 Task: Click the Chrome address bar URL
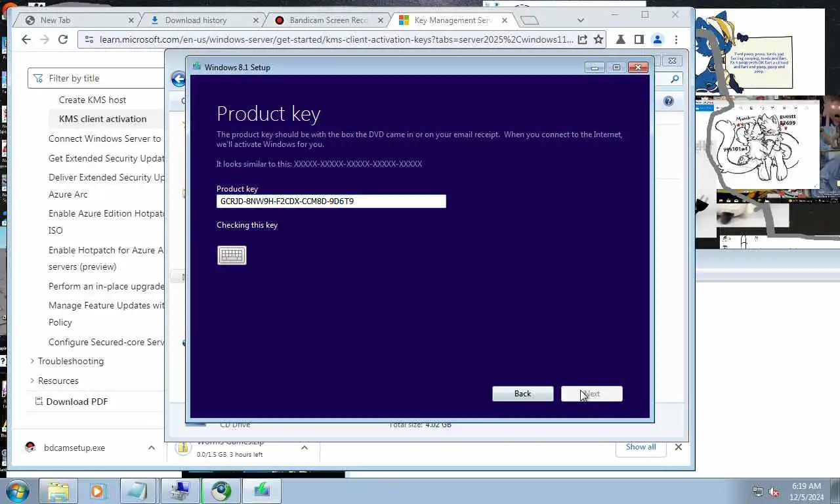click(x=336, y=39)
